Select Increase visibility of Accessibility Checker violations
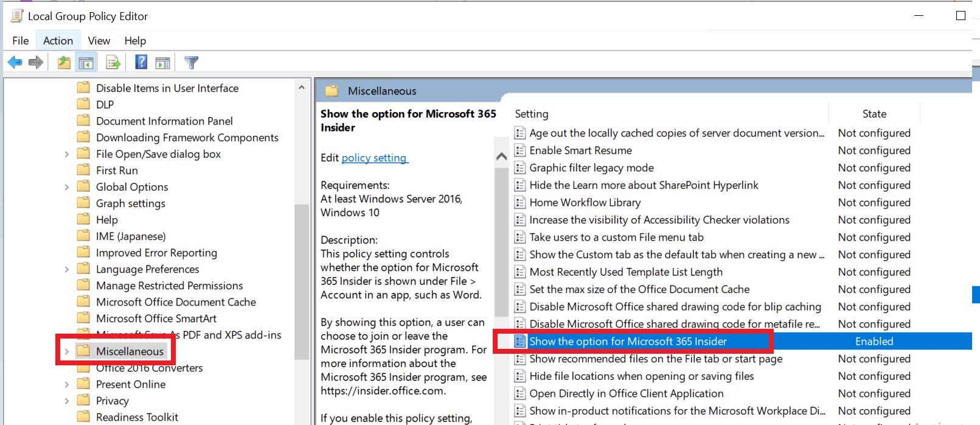 click(659, 220)
